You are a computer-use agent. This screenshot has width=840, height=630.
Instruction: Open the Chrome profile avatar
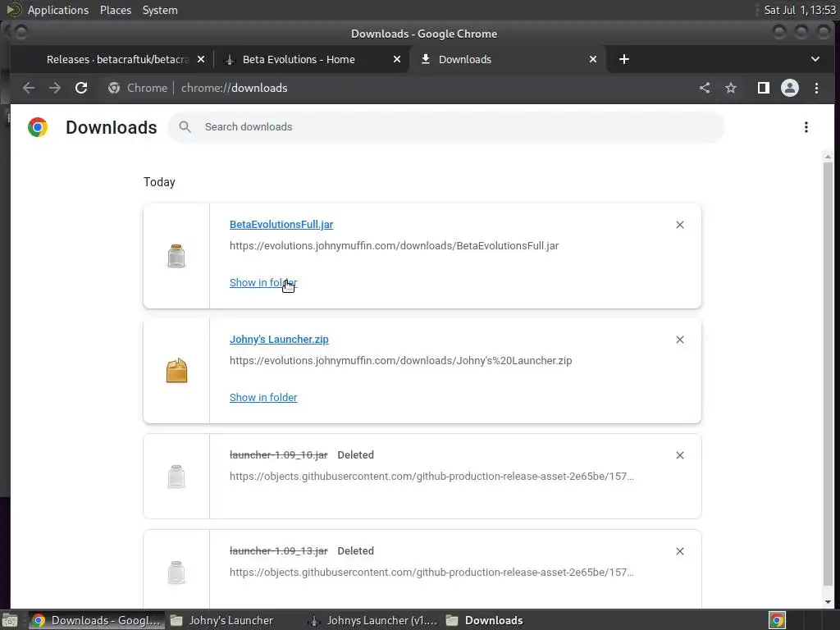pyautogui.click(x=790, y=88)
